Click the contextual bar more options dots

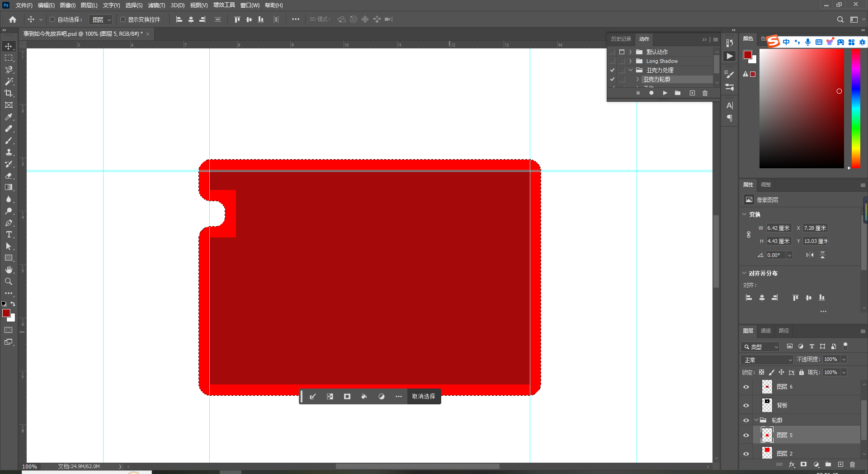tap(398, 396)
